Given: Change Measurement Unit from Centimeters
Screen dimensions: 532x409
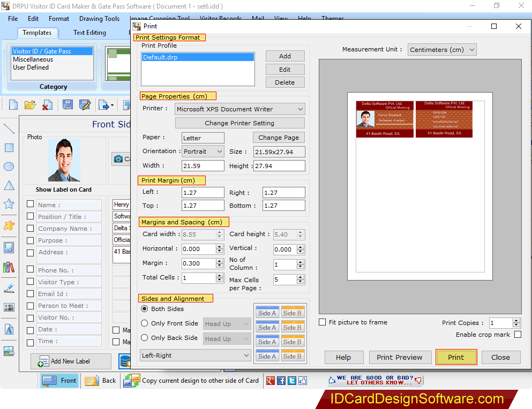Looking at the screenshot, I should (x=472, y=49).
